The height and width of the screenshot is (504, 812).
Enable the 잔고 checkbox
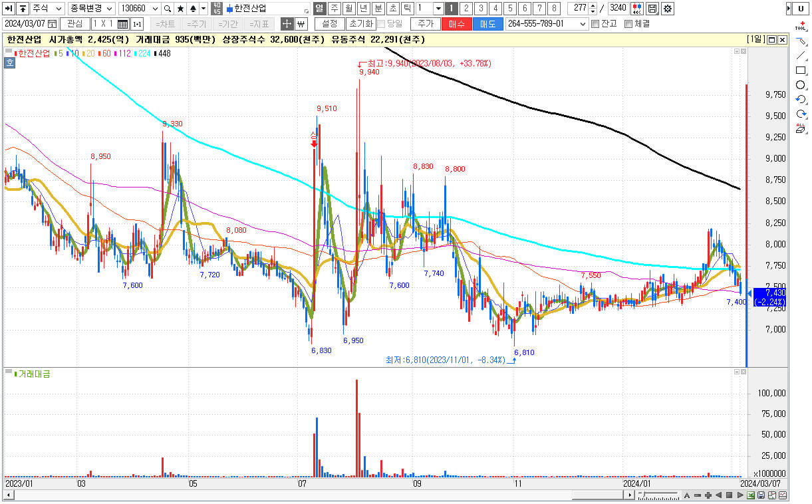point(595,24)
